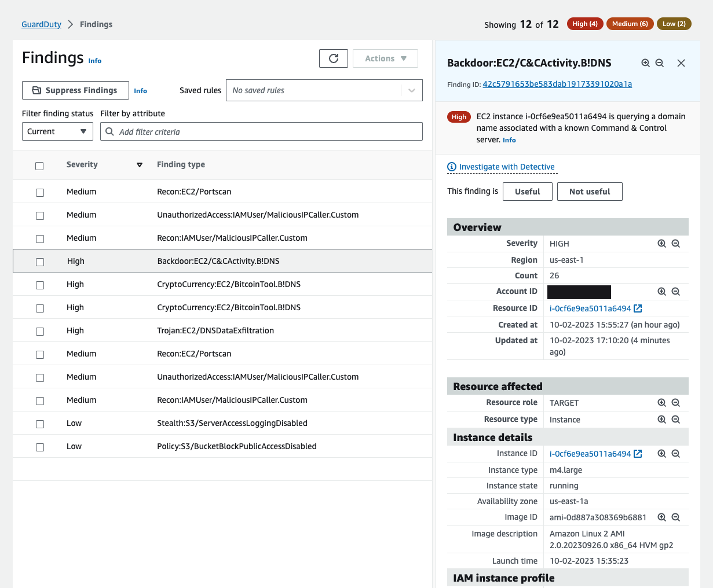Image resolution: width=713 pixels, height=588 pixels.
Task: Close the finding details panel
Action: (681, 63)
